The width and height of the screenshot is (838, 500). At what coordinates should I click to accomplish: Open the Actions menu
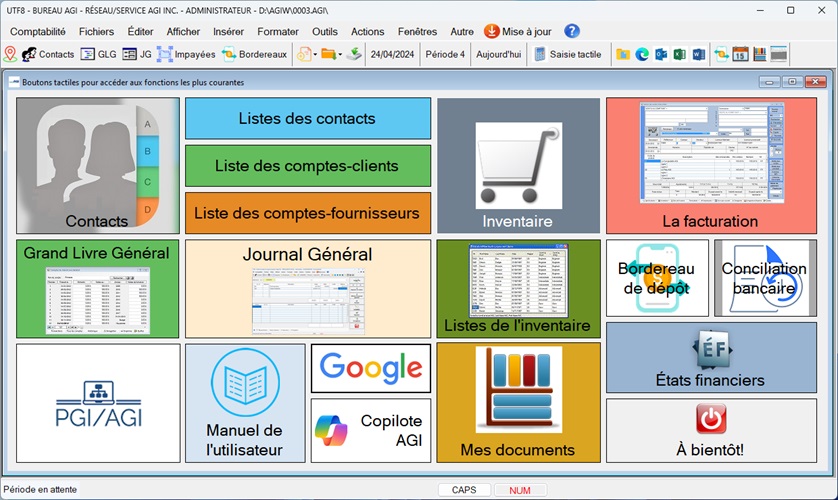click(367, 32)
